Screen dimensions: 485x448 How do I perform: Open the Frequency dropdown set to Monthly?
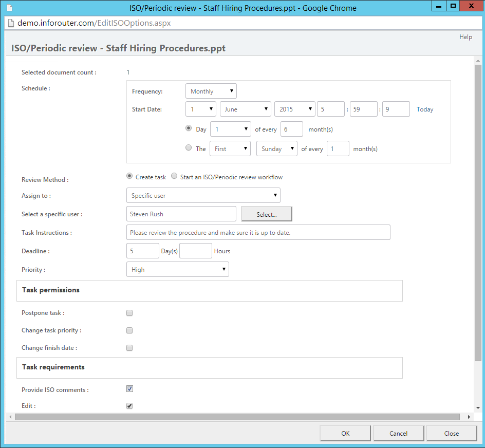[211, 91]
